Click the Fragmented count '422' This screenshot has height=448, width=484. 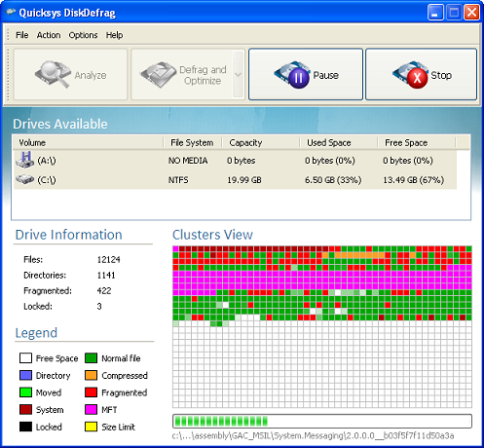104,290
